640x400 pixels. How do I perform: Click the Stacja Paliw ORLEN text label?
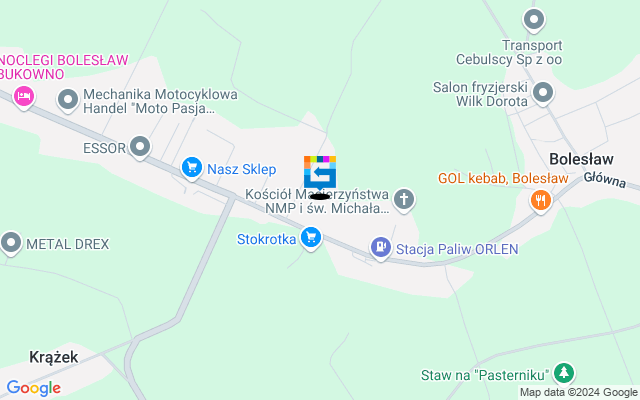coord(457,249)
